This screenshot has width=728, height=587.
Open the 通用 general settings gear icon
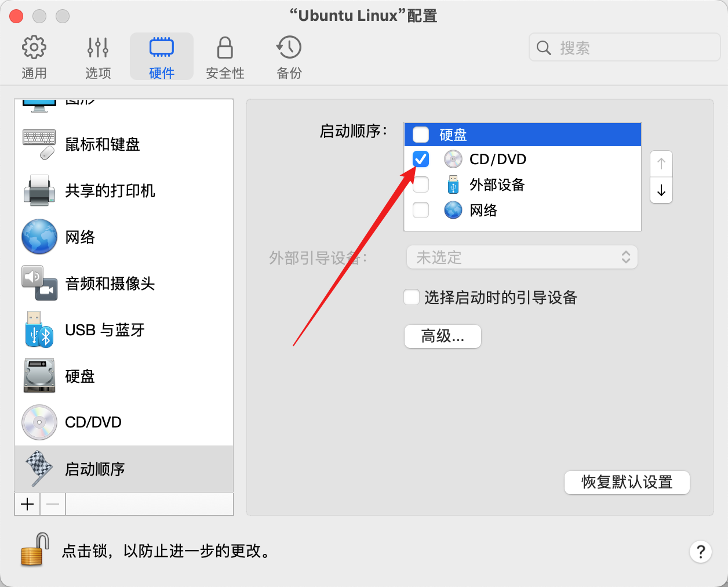click(x=34, y=48)
